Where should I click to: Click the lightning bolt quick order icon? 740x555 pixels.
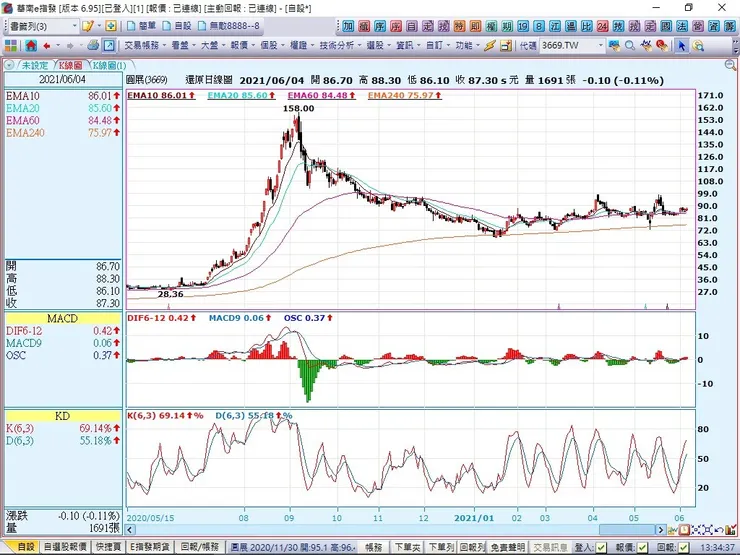click(490, 45)
